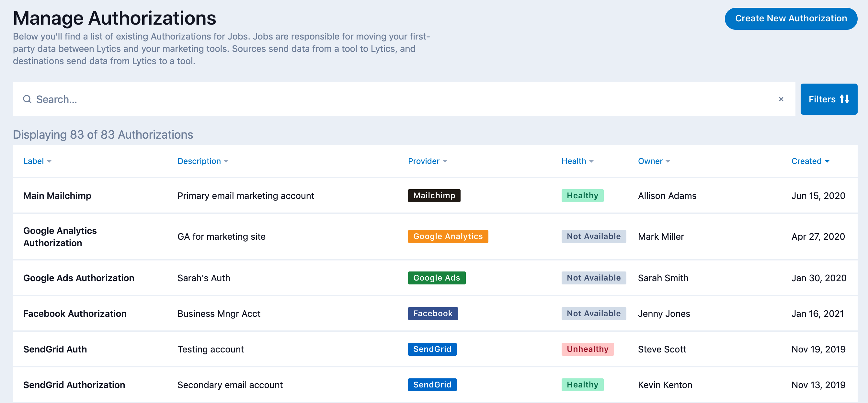Click the Unhealthy status on SendGrid Auth
This screenshot has width=868, height=403.
(587, 349)
